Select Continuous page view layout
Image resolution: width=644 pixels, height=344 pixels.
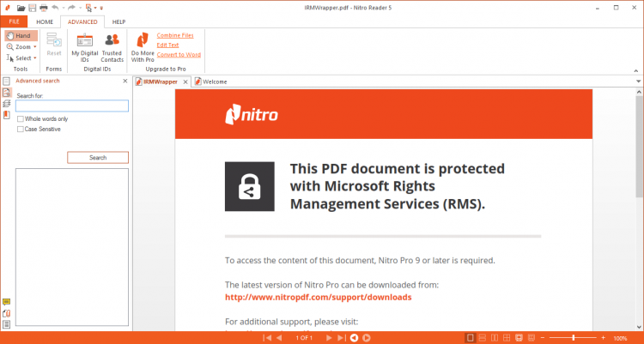coord(483,338)
